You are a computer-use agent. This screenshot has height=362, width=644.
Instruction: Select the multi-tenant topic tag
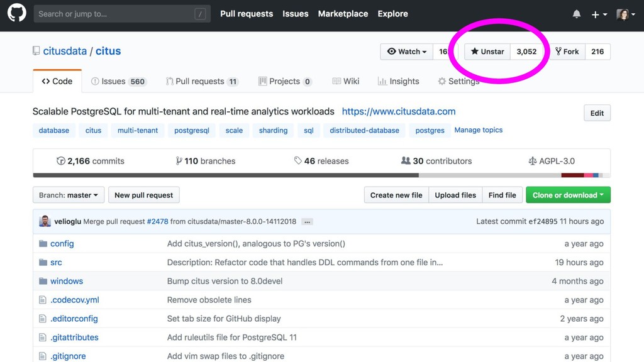(x=138, y=131)
